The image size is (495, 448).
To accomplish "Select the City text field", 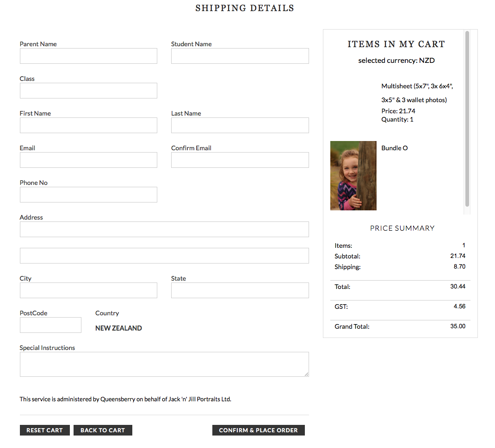I will coord(88,290).
